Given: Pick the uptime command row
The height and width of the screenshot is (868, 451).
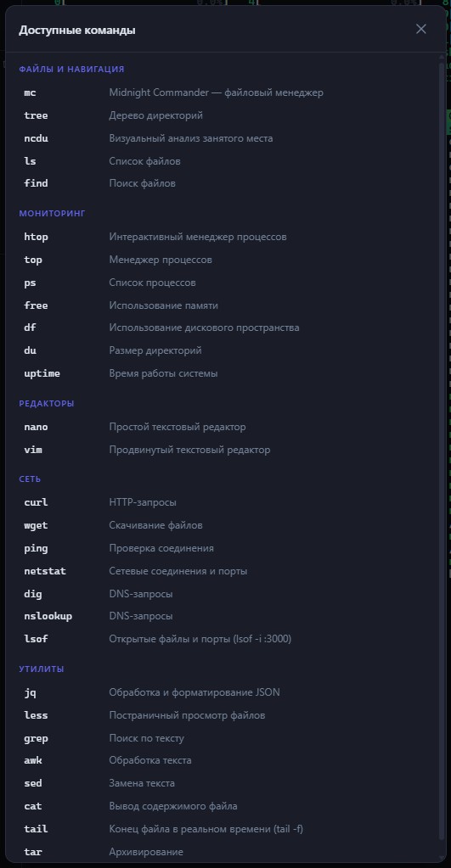Looking at the screenshot, I should tap(223, 373).
